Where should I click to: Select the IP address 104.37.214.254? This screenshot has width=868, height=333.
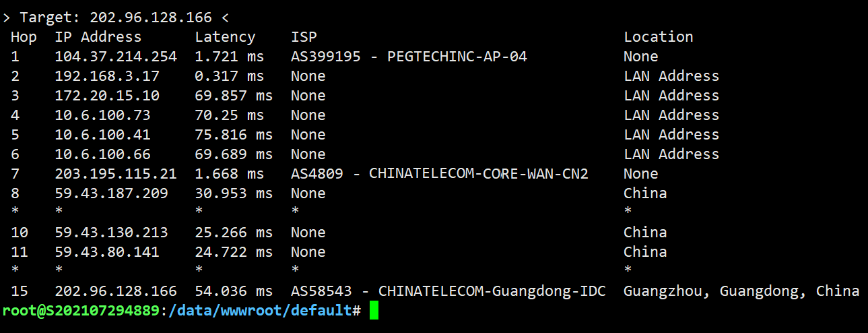(x=116, y=57)
